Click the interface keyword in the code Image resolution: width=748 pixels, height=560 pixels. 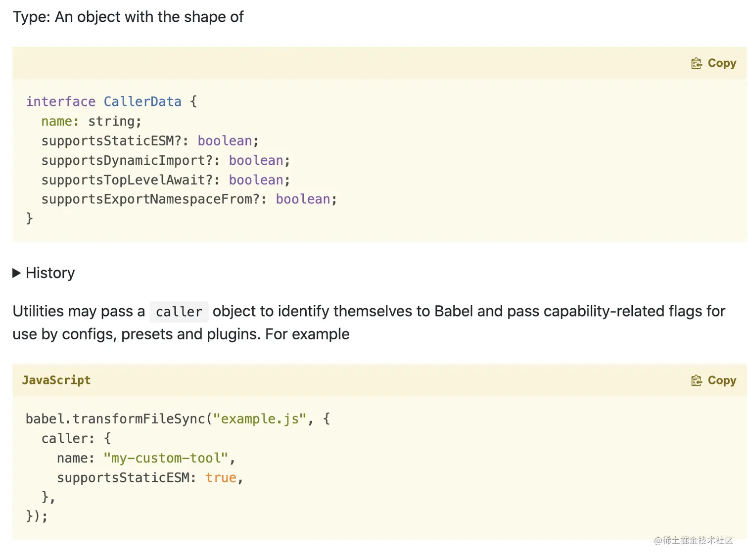(x=60, y=102)
